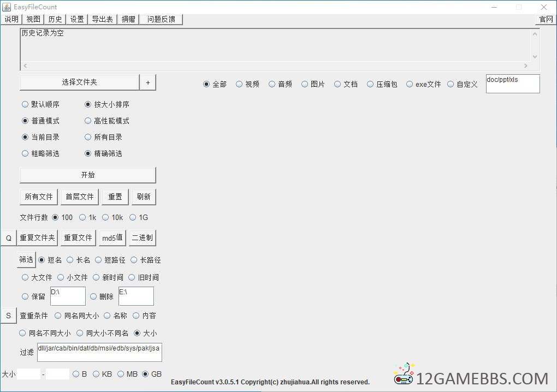
Task: Choose 粗略筛选 option
Action: [40, 153]
